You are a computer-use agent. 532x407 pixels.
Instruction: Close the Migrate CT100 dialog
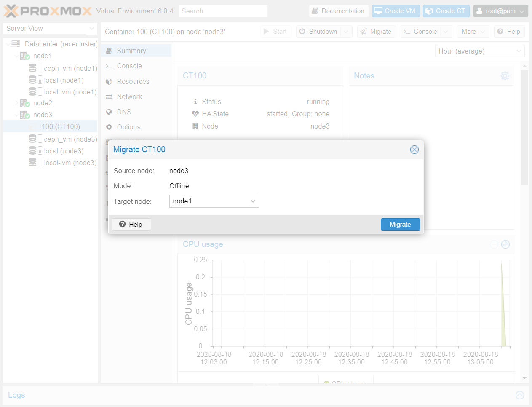pos(414,150)
